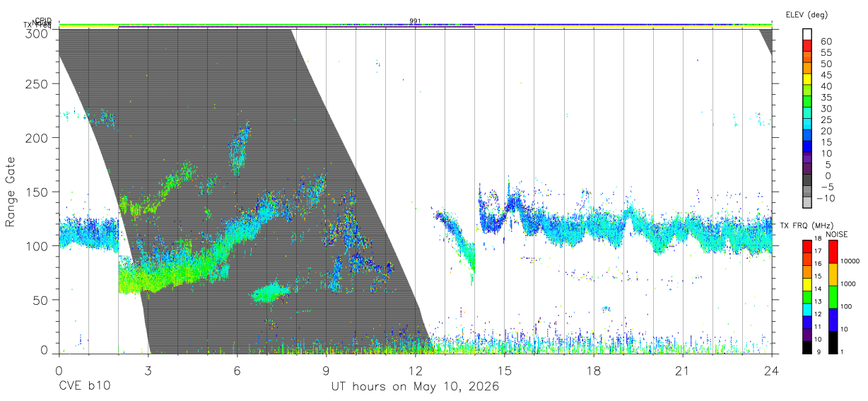Image resolution: width=868 pixels, height=401 pixels.
Task: Click the cyan 12-13 MHz TX FRQ band
Action: pyautogui.click(x=807, y=309)
